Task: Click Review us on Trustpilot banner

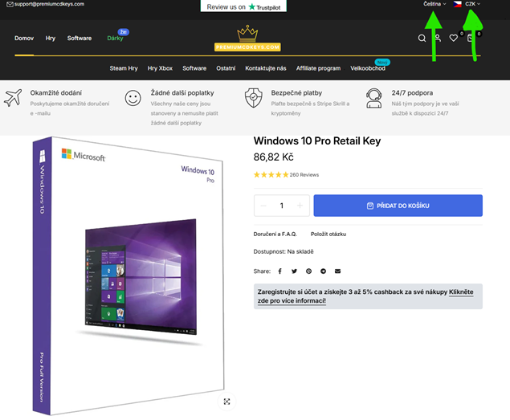Action: [x=243, y=6]
